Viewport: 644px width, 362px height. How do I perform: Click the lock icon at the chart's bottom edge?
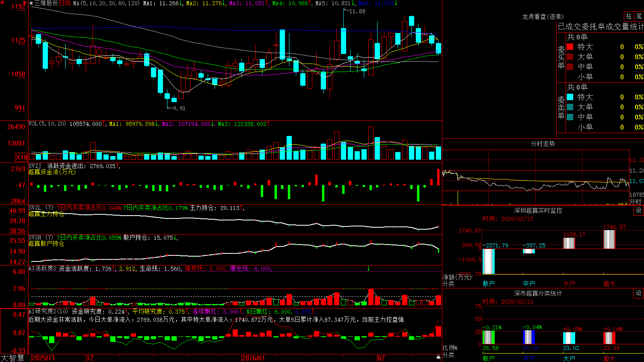pyautogui.click(x=438, y=357)
